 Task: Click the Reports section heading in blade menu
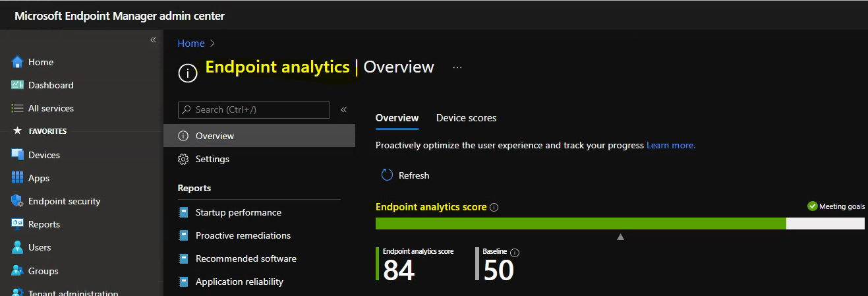[x=194, y=188]
